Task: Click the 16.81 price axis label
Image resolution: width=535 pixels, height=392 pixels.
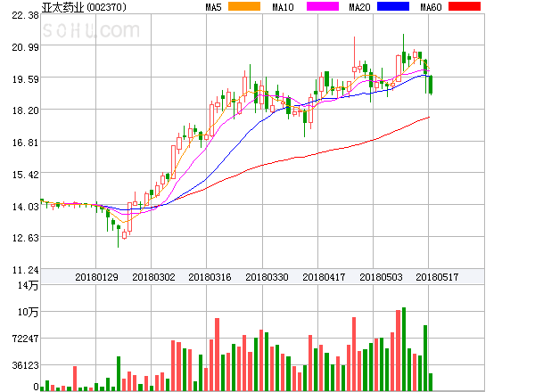Action: coord(25,143)
